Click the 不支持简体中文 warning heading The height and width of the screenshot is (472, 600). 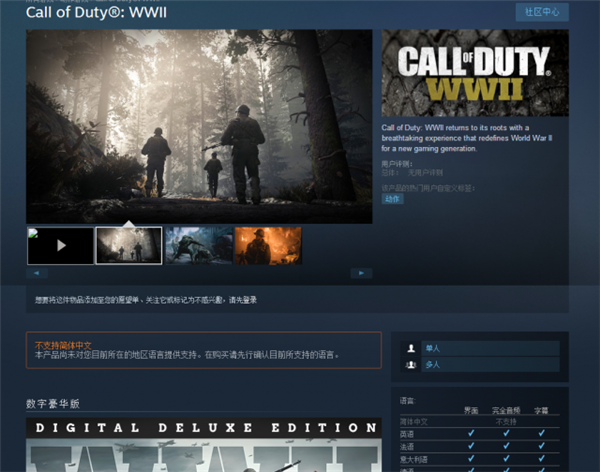tap(63, 345)
